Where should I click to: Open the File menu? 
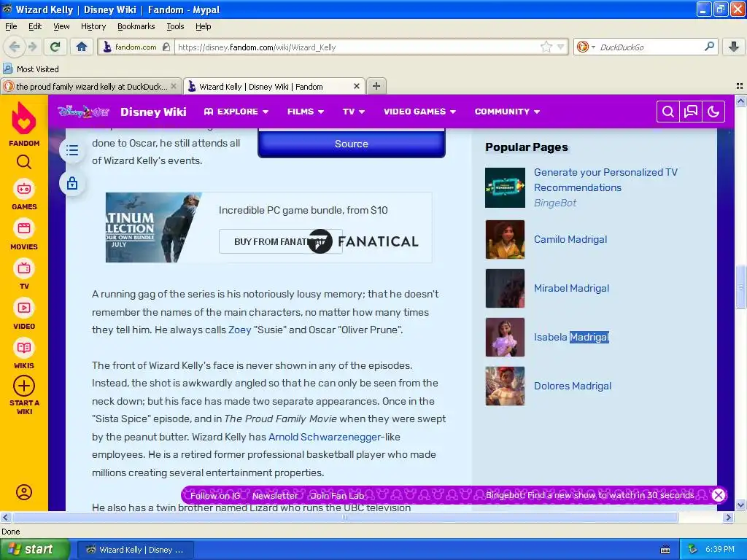coord(11,26)
